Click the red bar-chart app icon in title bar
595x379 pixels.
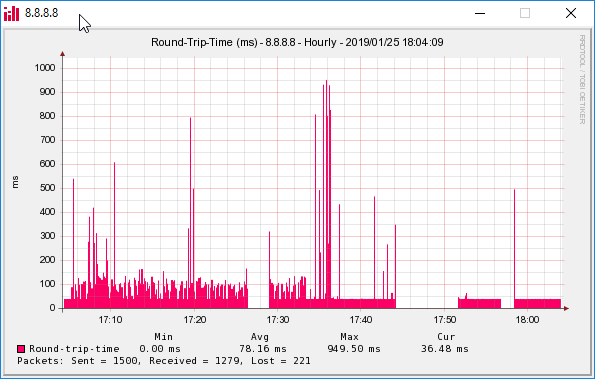point(11,13)
